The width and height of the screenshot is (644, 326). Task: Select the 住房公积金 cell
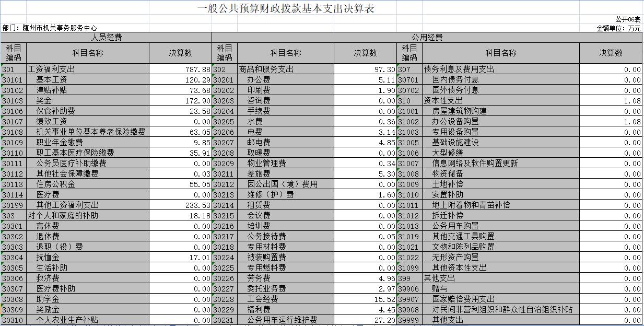coord(55,184)
